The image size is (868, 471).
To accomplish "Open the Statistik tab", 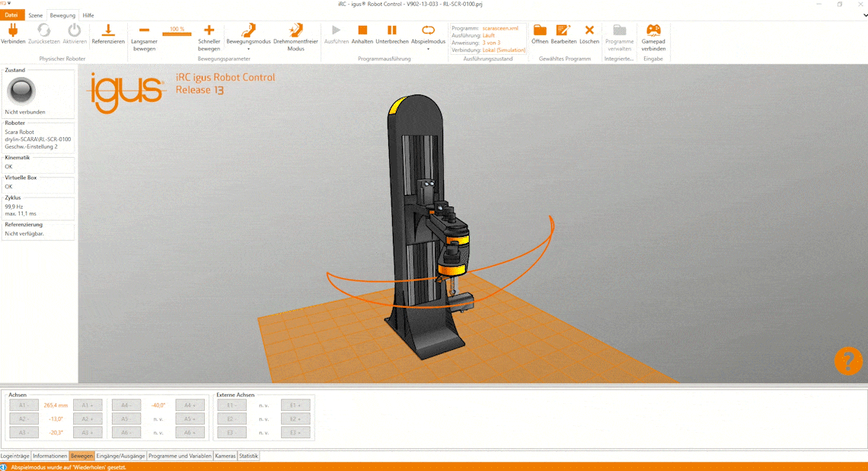I will 248,456.
